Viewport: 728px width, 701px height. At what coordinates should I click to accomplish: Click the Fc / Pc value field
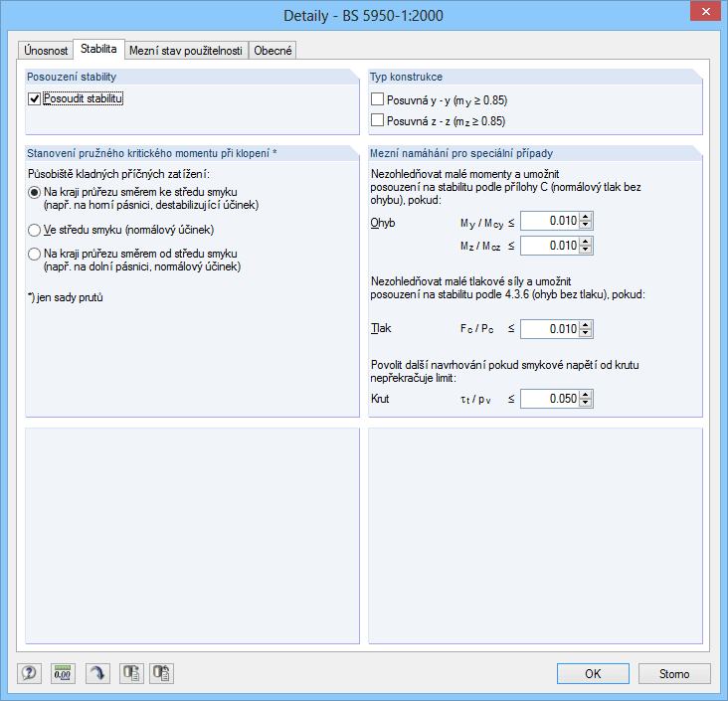point(550,329)
